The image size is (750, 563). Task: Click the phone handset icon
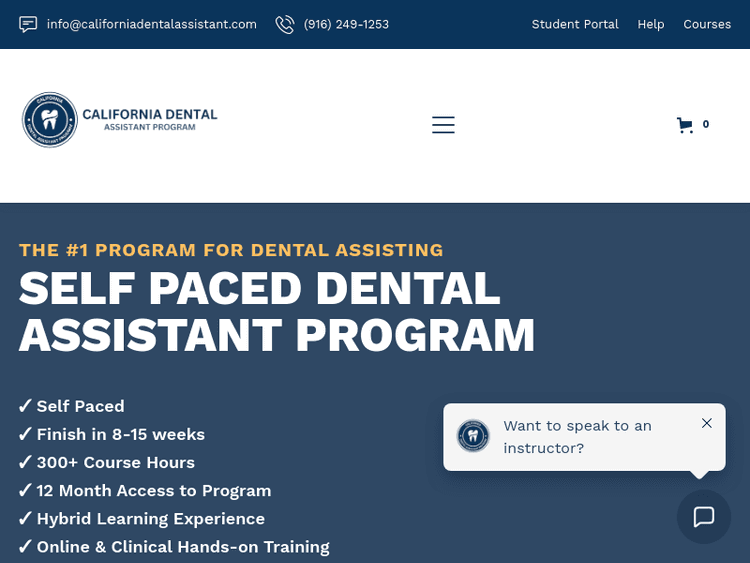coord(285,24)
